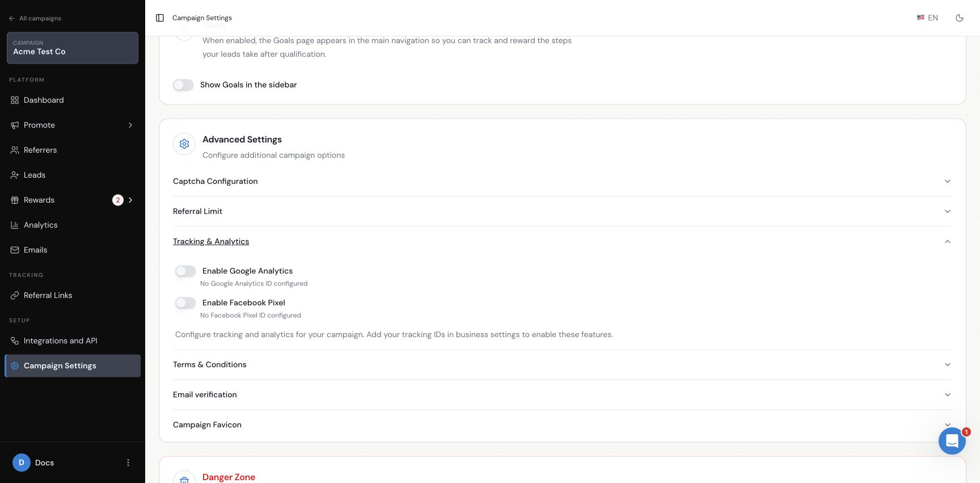
Task: Collapse the Tracking & Analytics section
Action: 562,242
